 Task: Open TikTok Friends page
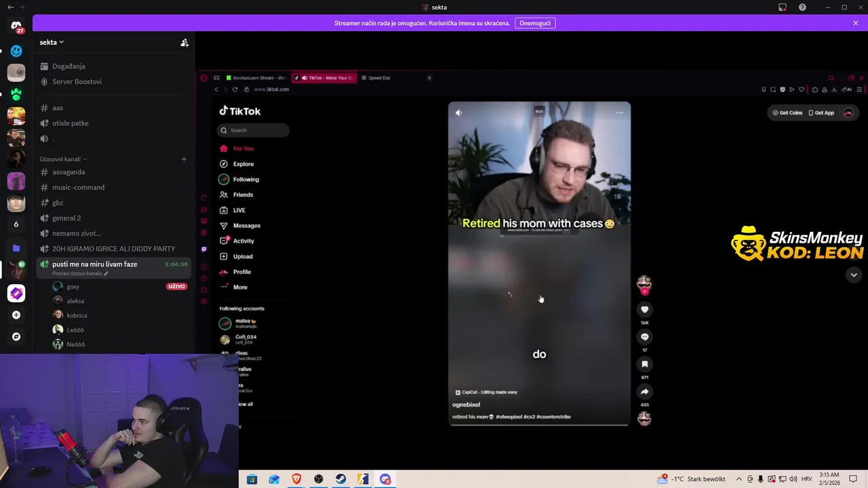click(x=237, y=195)
